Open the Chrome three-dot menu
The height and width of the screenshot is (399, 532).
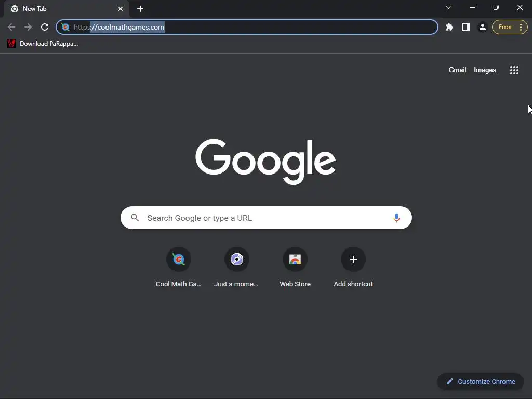521,27
